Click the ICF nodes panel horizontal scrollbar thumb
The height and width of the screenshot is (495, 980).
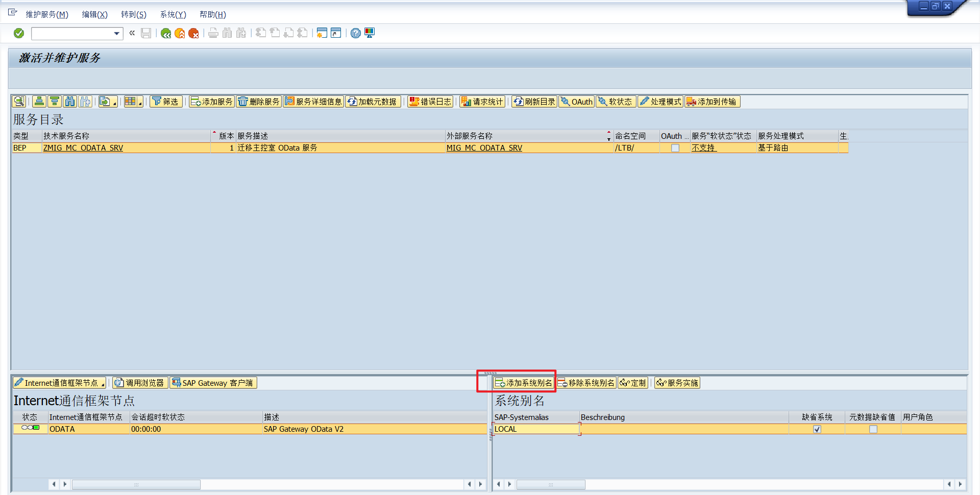coord(136,484)
